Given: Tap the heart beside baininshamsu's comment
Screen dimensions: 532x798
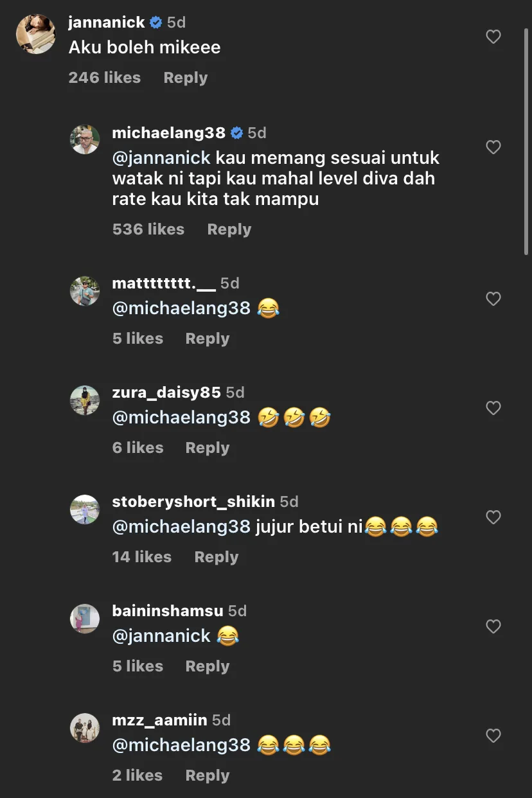Looking at the screenshot, I should (x=493, y=626).
